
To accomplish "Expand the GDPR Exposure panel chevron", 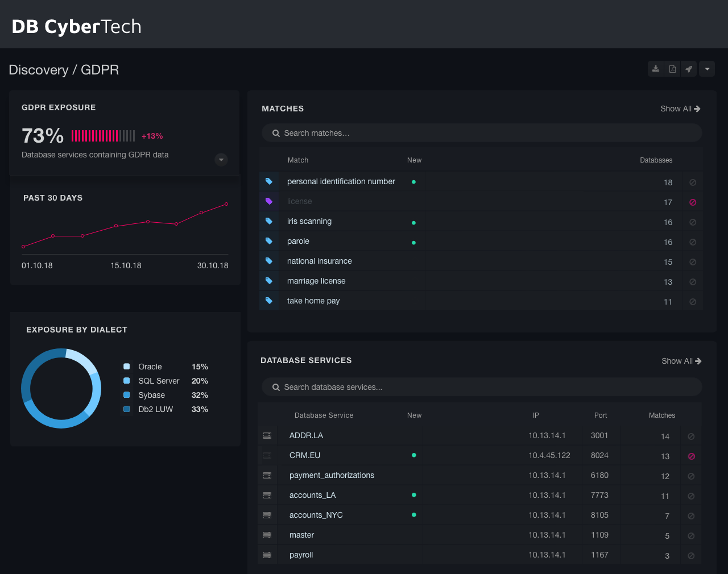I will (221, 160).
